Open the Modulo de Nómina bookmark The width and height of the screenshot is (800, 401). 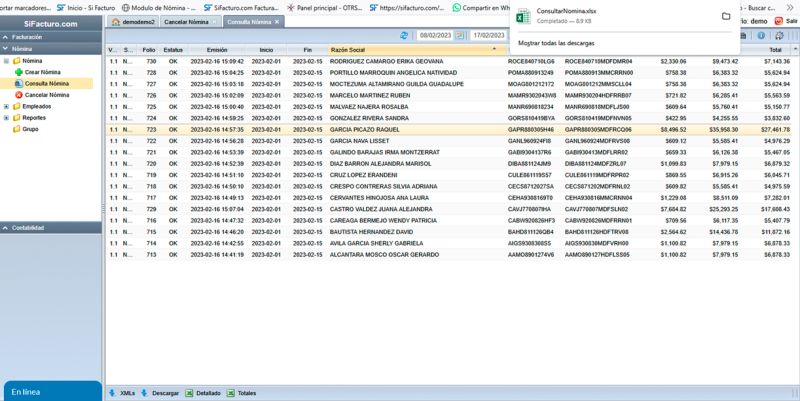[x=159, y=8]
